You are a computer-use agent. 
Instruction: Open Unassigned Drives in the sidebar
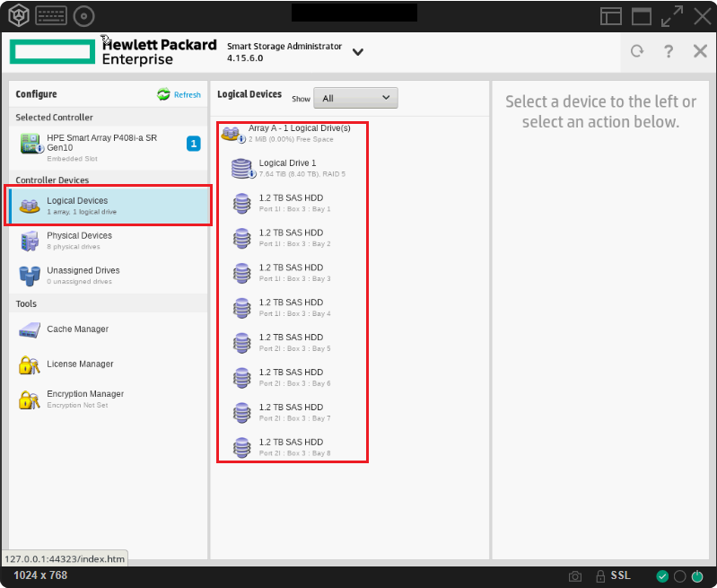click(x=109, y=275)
